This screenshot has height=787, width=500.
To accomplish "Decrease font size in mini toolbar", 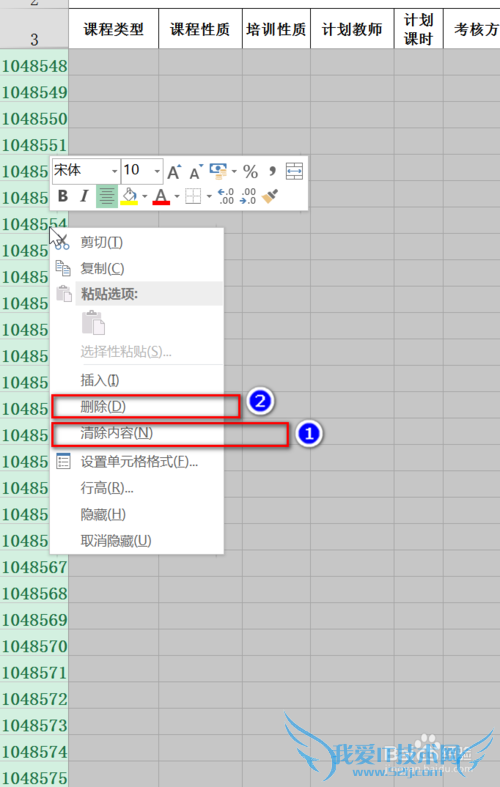I will click(196, 172).
